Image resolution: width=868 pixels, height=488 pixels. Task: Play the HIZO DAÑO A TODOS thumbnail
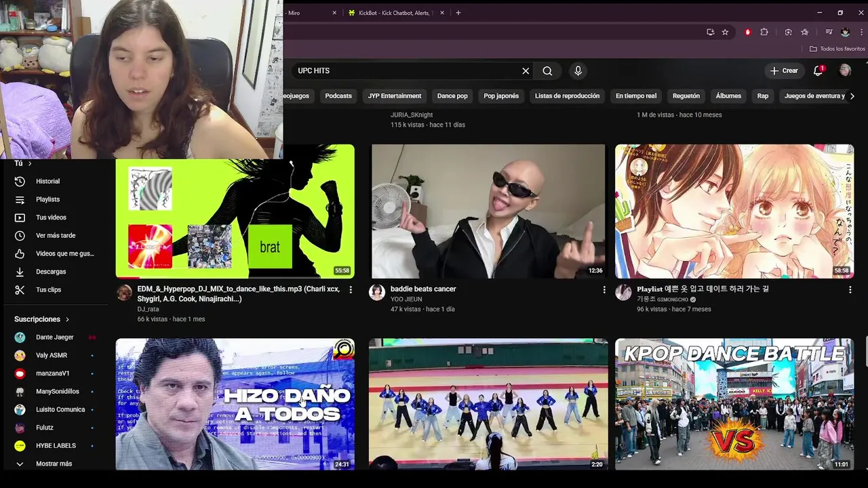point(235,404)
